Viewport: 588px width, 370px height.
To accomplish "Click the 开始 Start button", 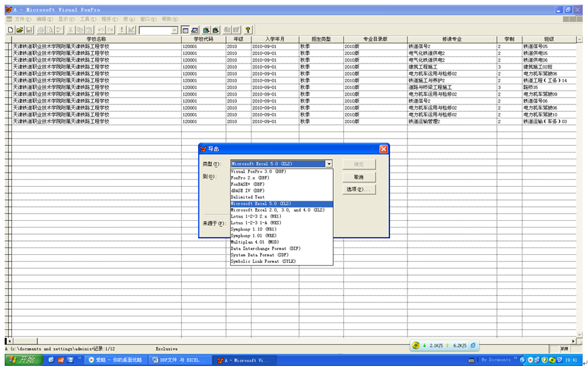I will pos(23,360).
